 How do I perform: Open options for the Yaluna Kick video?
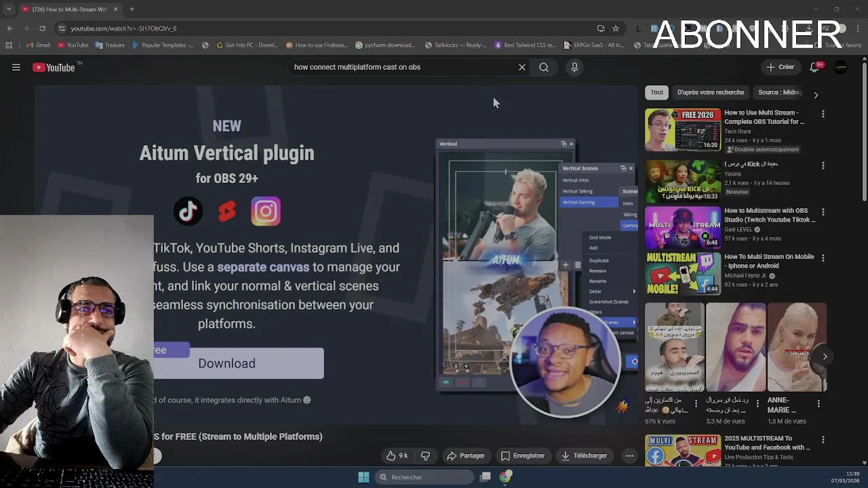click(x=823, y=165)
